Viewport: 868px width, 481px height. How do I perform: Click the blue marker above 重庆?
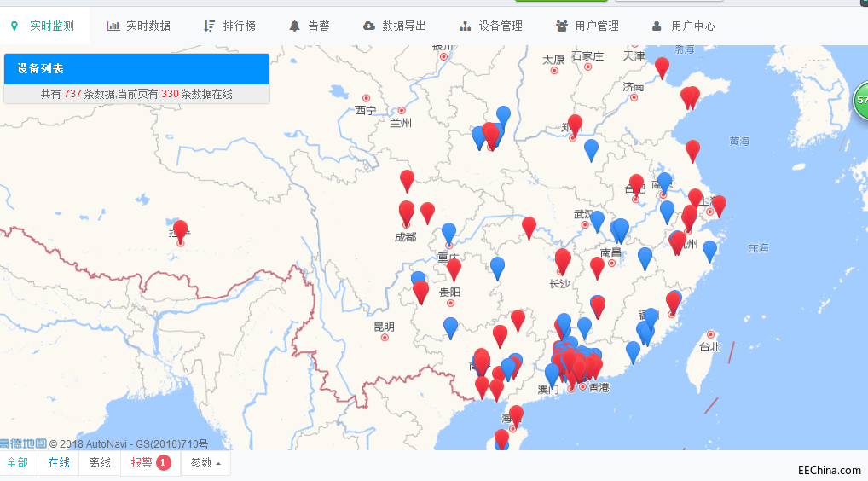coord(449,232)
